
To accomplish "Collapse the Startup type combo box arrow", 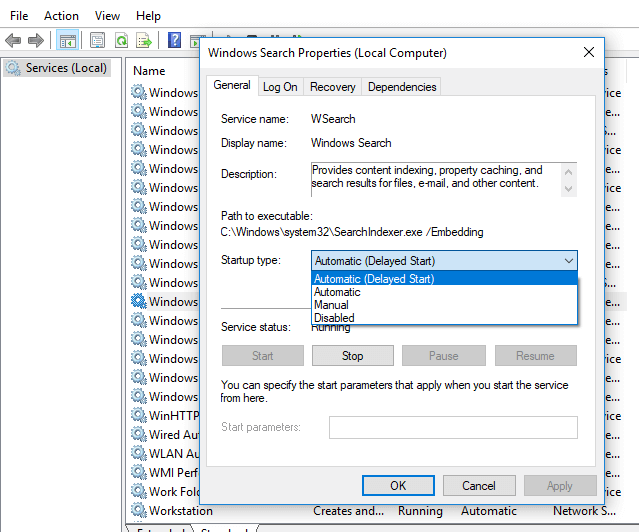I will click(569, 260).
